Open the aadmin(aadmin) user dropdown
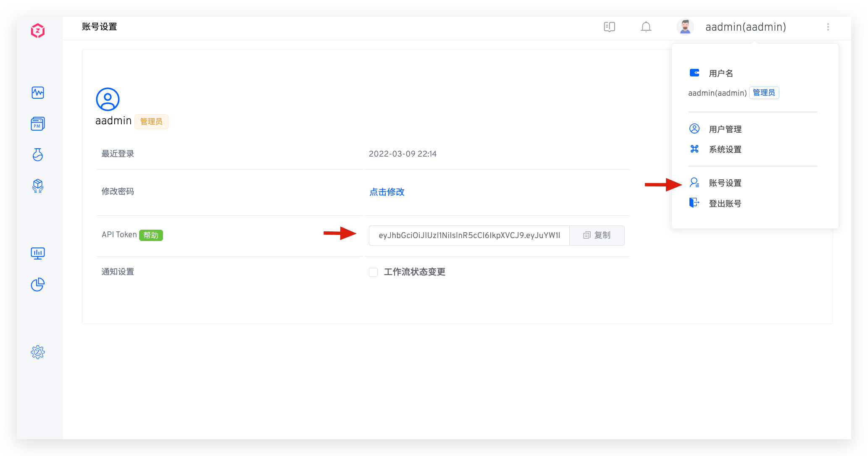 point(746,27)
